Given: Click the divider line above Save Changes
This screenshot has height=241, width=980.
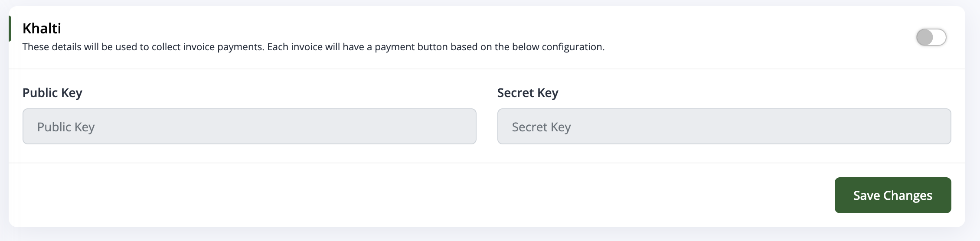Looking at the screenshot, I should (x=487, y=163).
